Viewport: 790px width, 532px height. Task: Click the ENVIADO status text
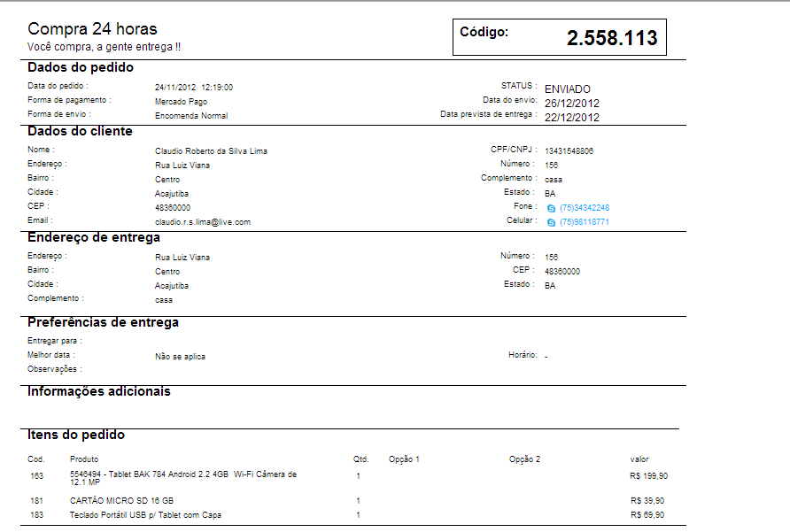568,89
